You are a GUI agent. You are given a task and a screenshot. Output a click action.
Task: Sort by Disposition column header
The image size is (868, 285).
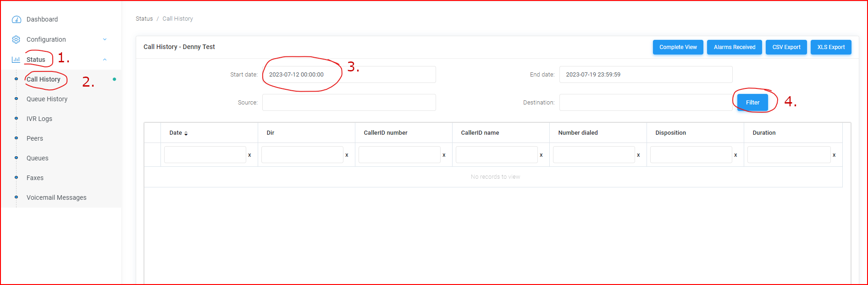point(671,133)
